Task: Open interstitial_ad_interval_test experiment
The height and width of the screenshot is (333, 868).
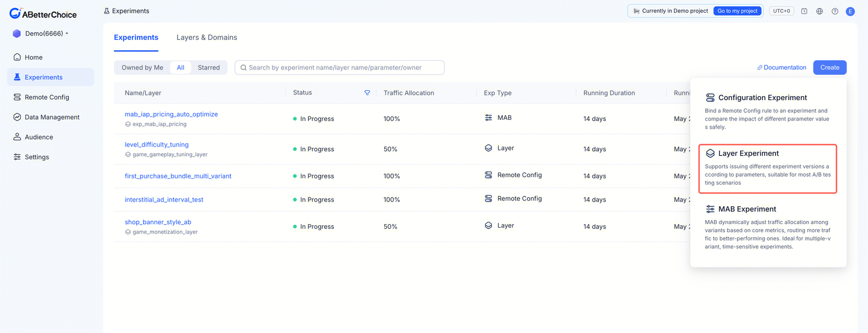Action: click(164, 200)
